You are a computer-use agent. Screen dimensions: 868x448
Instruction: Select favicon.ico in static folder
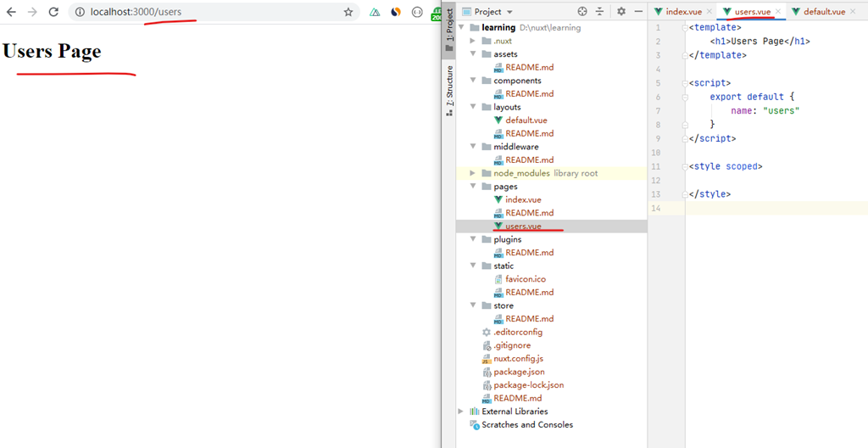(x=526, y=279)
